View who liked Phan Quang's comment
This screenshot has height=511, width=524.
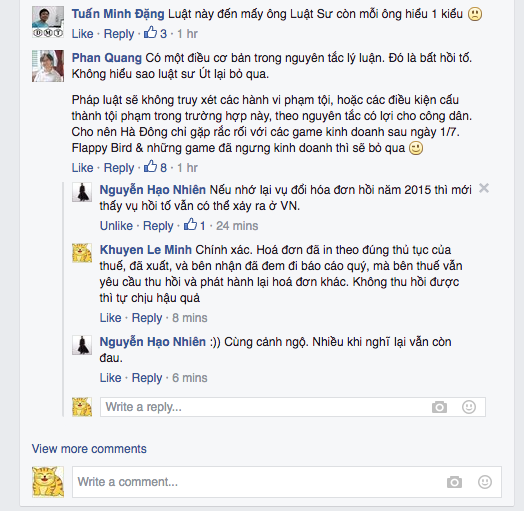[x=155, y=167]
